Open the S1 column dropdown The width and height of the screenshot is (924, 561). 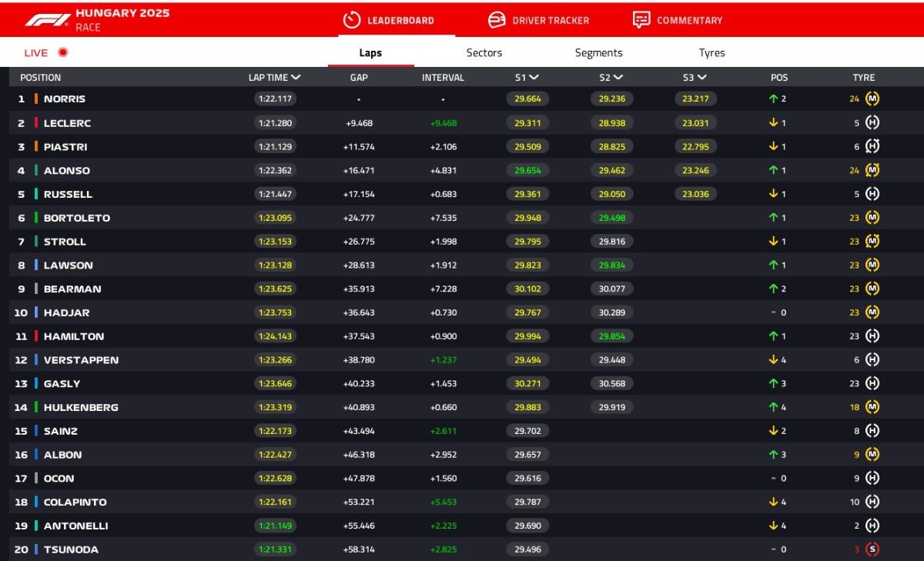[534, 78]
